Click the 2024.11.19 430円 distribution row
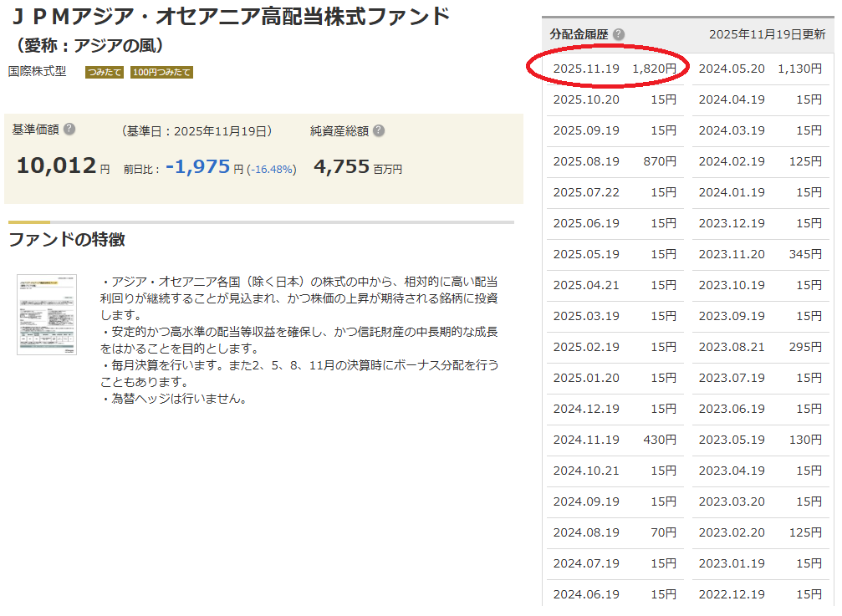This screenshot has width=842, height=616. [x=615, y=440]
